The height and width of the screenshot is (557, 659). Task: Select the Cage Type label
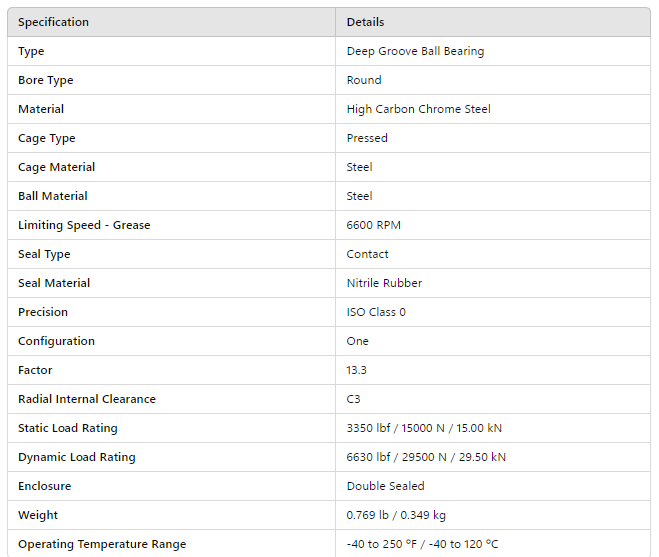[x=47, y=138]
